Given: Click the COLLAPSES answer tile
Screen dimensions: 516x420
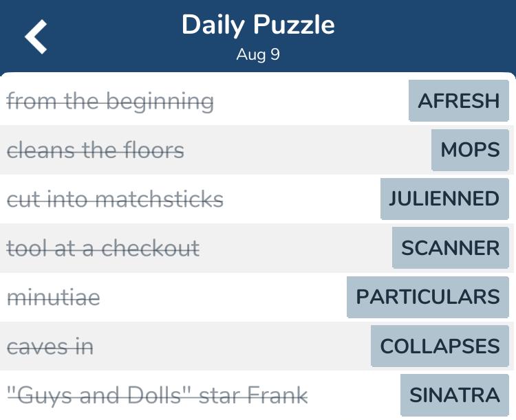Looking at the screenshot, I should 440,346.
